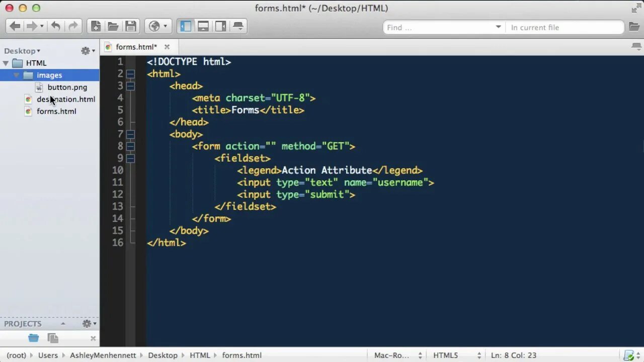This screenshot has height=362, width=644.
Task: Preview in browser with the globe icon
Action: pos(154,26)
